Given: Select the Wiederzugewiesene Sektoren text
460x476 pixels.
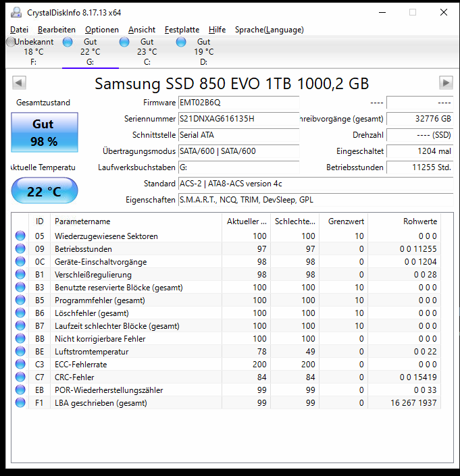Looking at the screenshot, I should [106, 236].
